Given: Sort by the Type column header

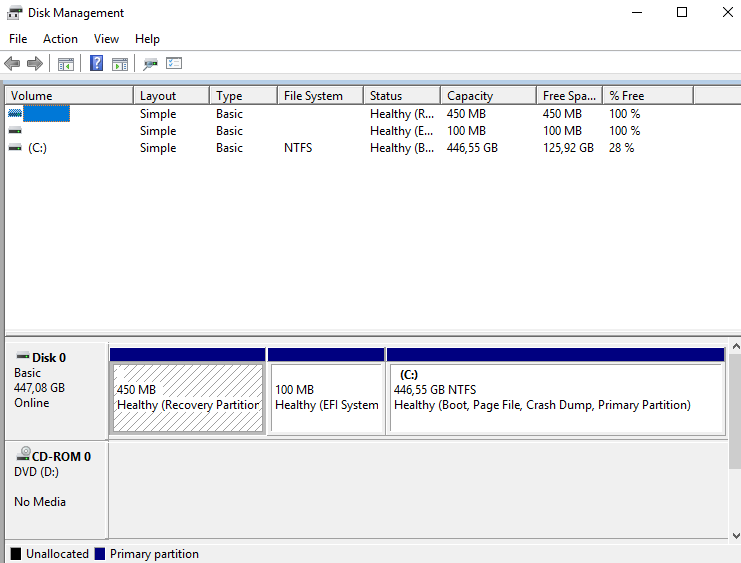Looking at the screenshot, I should [x=243, y=95].
